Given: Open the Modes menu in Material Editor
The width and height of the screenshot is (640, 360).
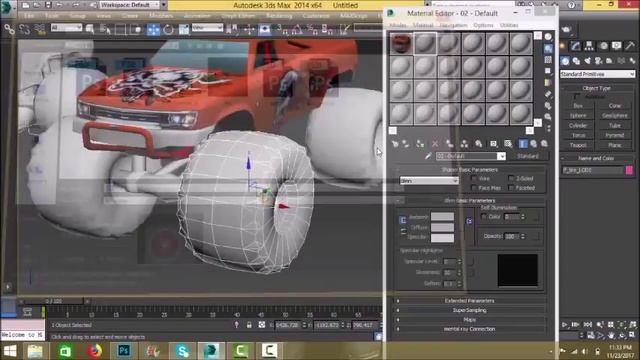Looking at the screenshot, I should [x=398, y=25].
